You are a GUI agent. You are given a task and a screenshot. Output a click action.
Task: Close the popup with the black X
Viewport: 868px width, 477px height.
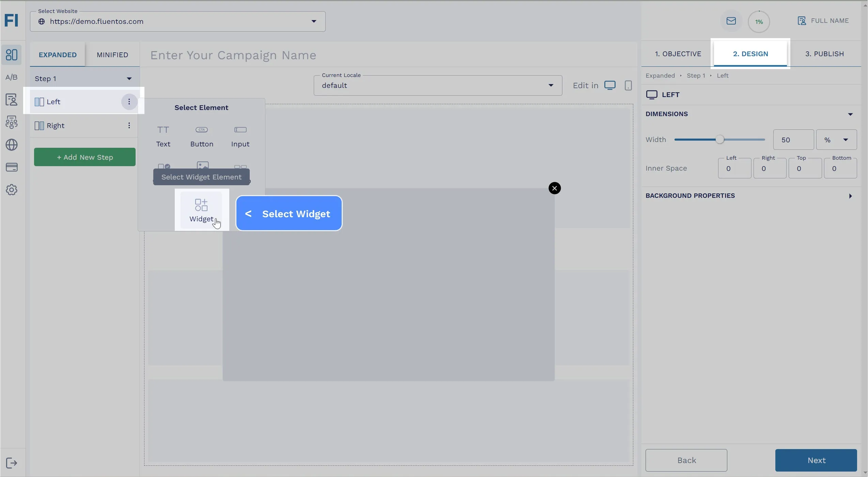click(555, 188)
